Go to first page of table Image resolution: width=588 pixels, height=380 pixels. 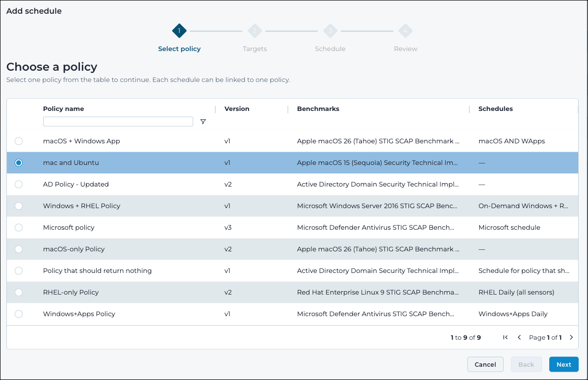[x=505, y=337]
